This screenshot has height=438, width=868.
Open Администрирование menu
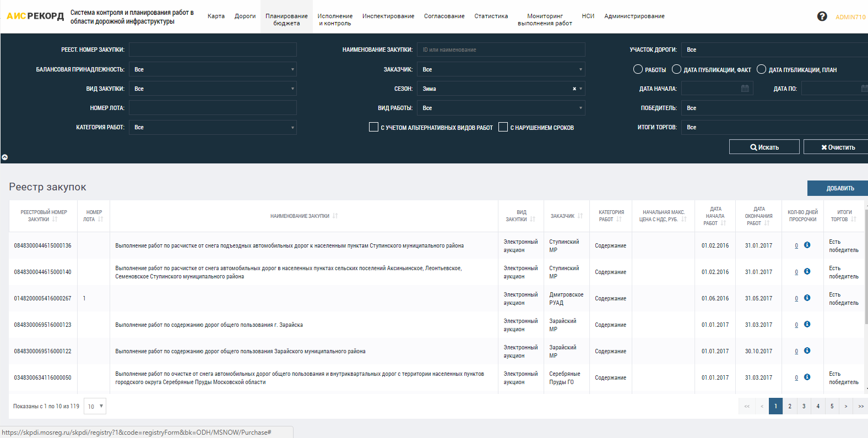[x=634, y=16]
